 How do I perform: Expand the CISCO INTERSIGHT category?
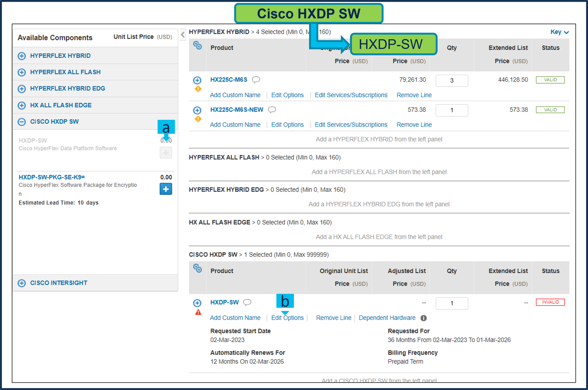22,283
